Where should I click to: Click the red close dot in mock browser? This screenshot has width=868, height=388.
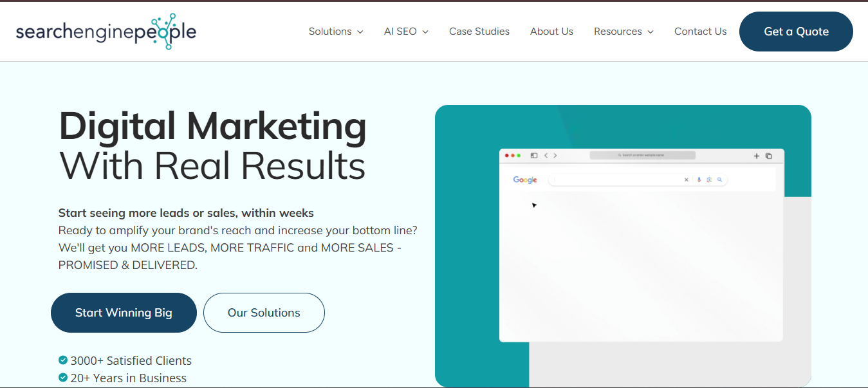click(507, 156)
